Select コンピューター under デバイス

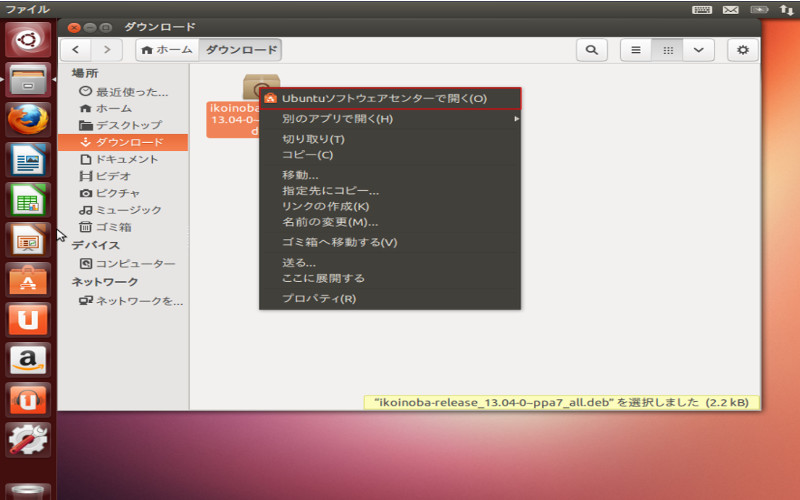(123, 263)
